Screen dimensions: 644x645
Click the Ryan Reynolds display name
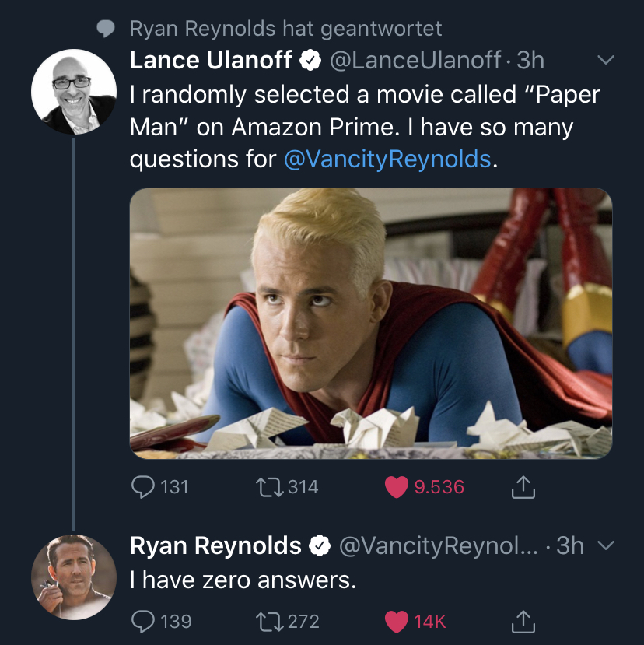[215, 546]
